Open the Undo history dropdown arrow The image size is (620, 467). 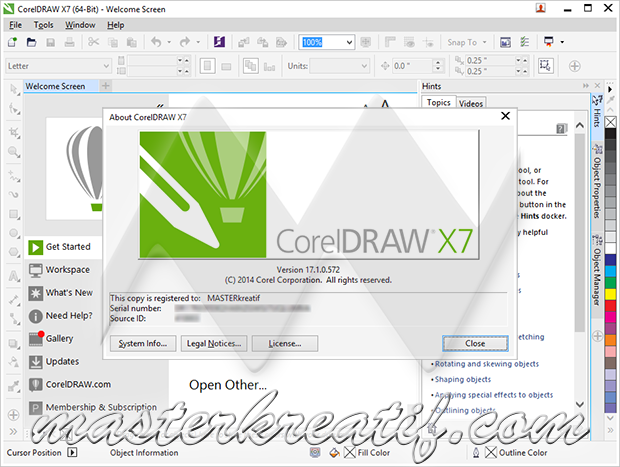tap(169, 42)
